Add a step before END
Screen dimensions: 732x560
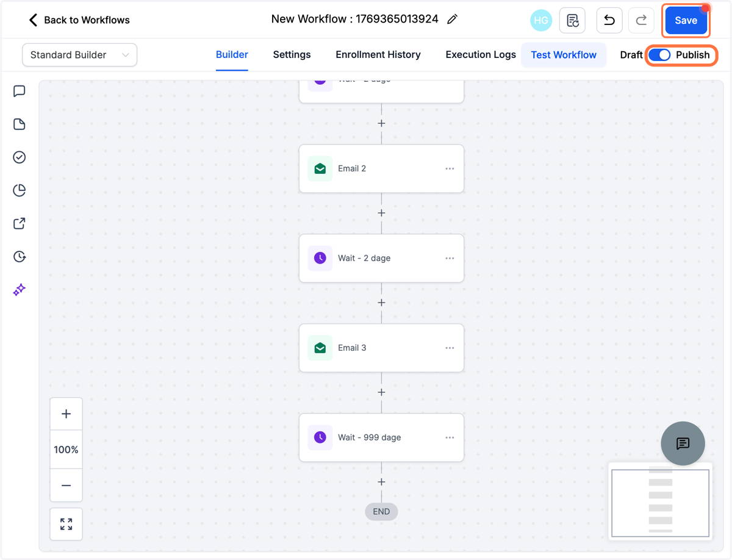point(381,482)
